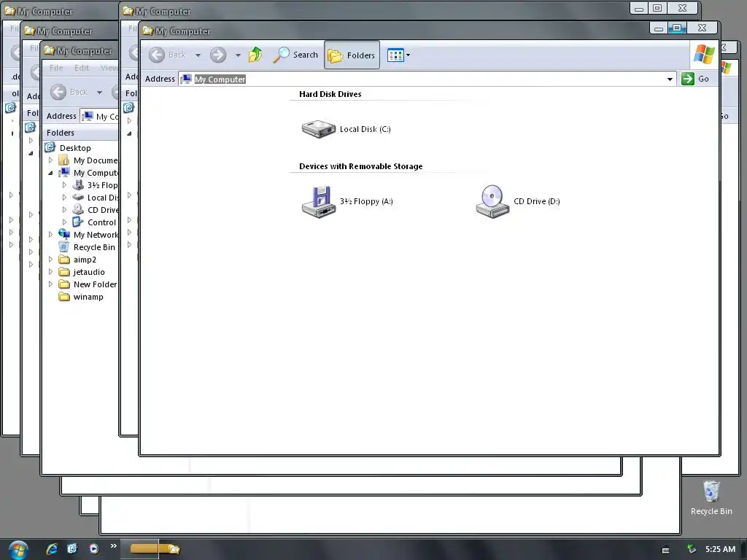Collapse My Computer node in the Folders tree
The image size is (747, 560).
50,173
